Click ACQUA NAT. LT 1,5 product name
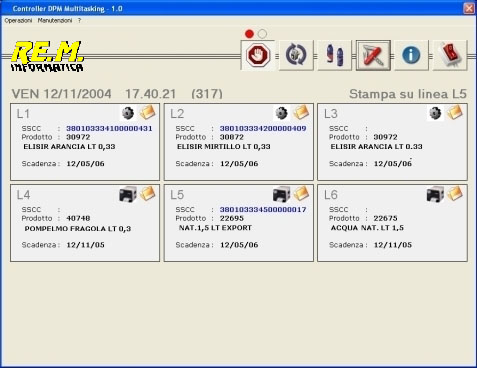477x368 pixels. coord(367,228)
